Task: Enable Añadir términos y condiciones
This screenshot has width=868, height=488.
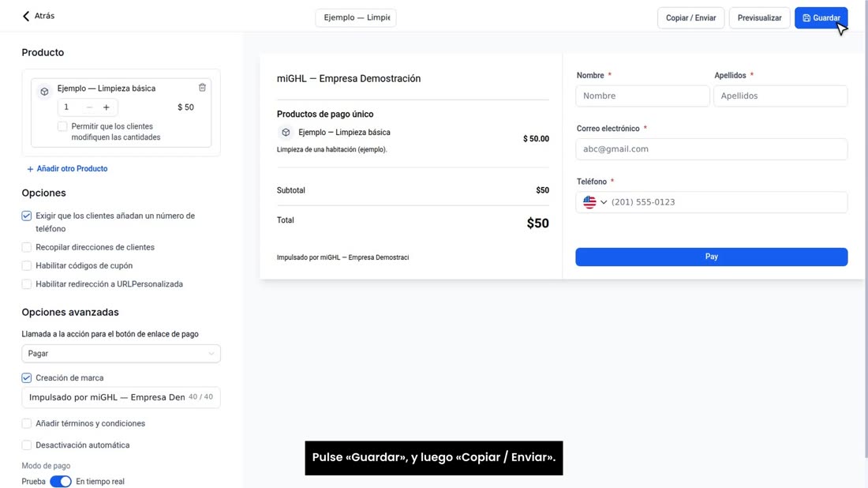Action: [27, 423]
